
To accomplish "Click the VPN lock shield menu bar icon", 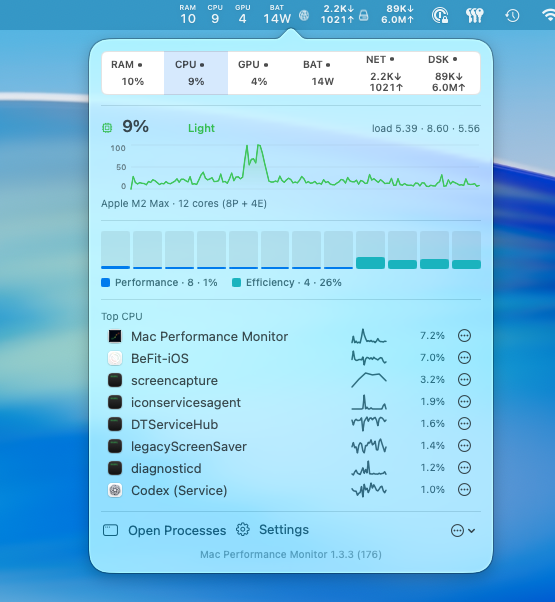I will [x=440, y=15].
